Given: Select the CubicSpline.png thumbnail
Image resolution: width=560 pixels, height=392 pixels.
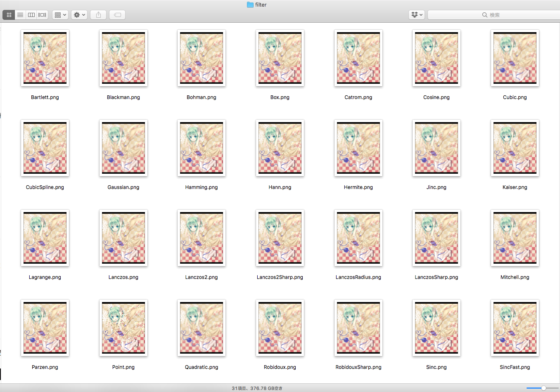Looking at the screenshot, I should tap(45, 148).
